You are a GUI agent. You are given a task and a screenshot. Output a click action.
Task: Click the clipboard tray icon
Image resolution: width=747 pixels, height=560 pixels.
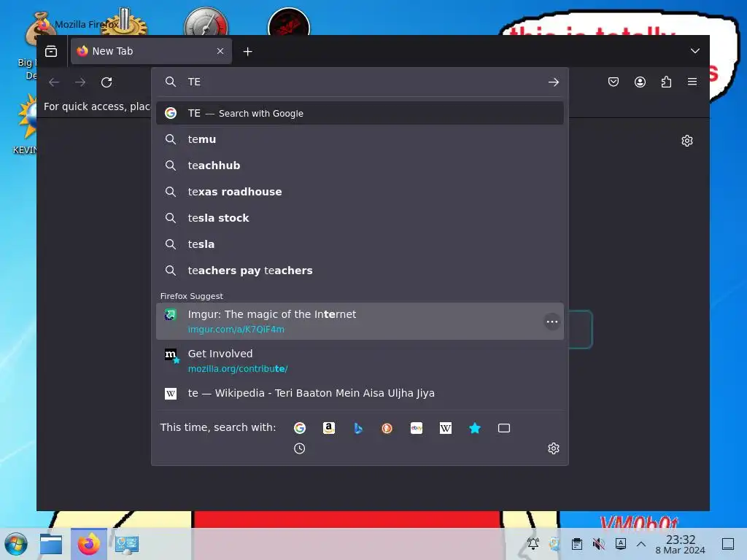click(577, 544)
